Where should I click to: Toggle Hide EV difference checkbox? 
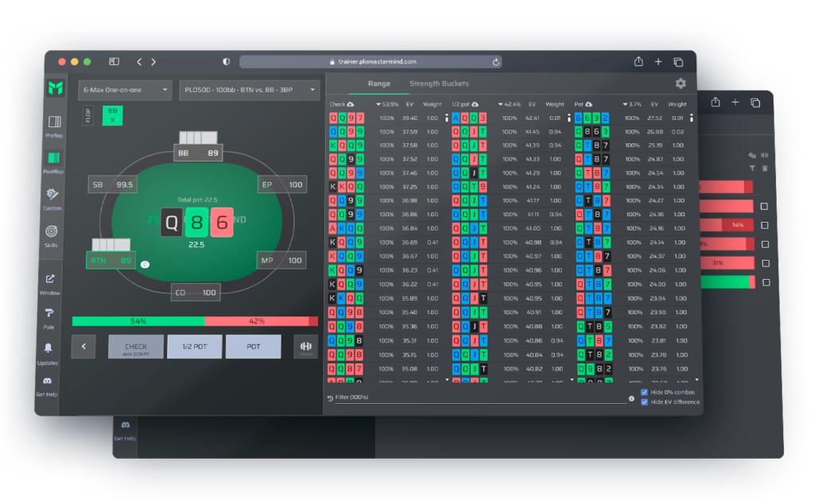click(x=645, y=402)
